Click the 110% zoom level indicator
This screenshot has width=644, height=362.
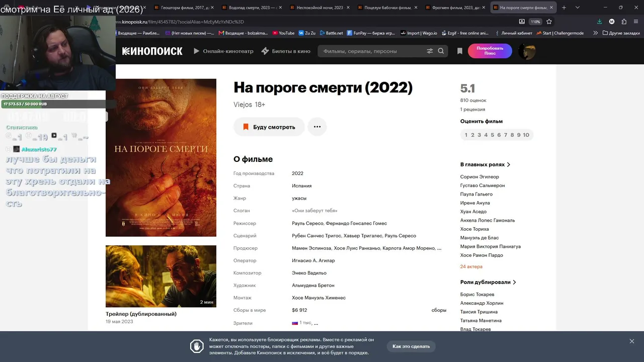(535, 22)
